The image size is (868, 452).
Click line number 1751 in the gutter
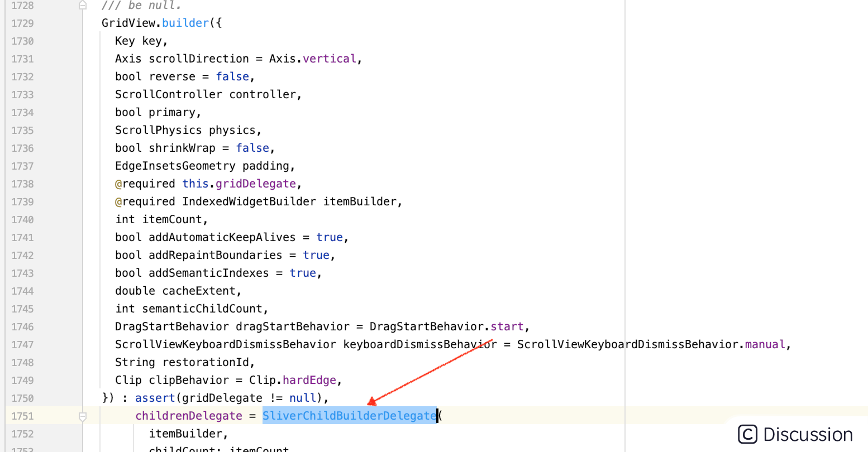(x=22, y=416)
